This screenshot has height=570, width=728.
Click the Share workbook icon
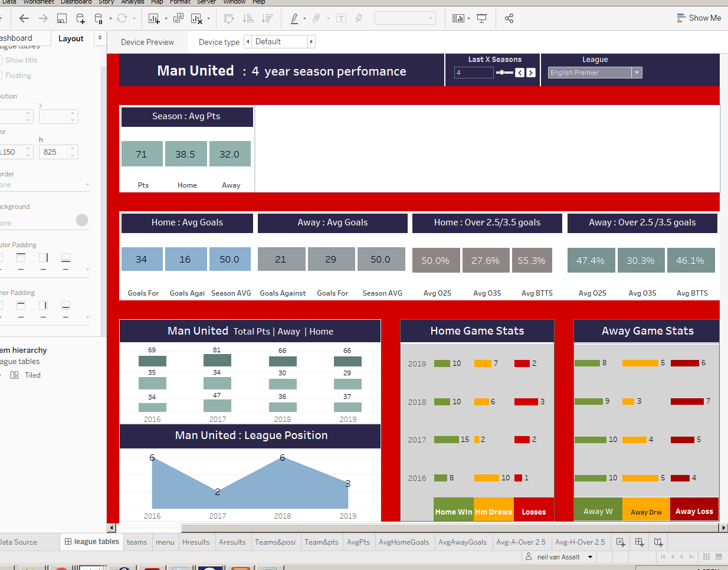[x=509, y=18]
